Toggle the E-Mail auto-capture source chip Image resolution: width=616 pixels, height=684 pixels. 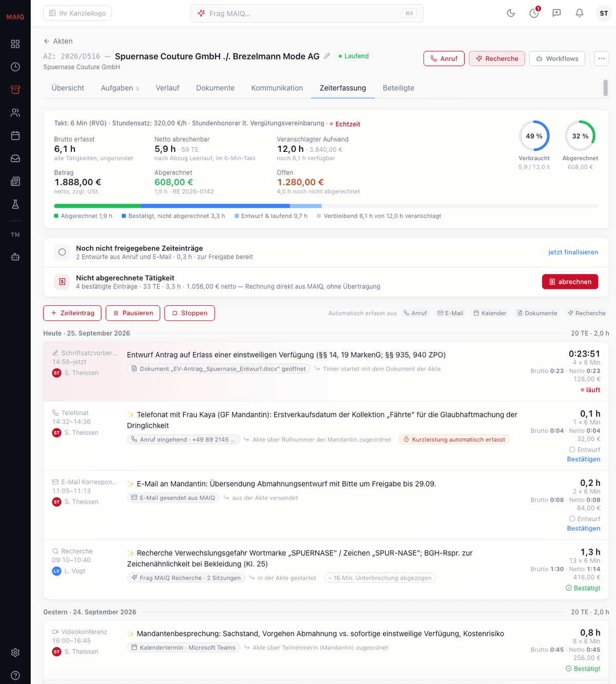450,313
